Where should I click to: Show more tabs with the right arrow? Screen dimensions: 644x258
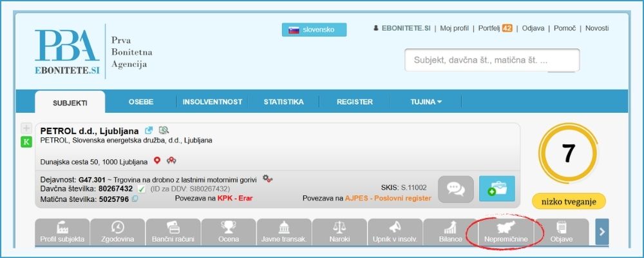(x=602, y=232)
